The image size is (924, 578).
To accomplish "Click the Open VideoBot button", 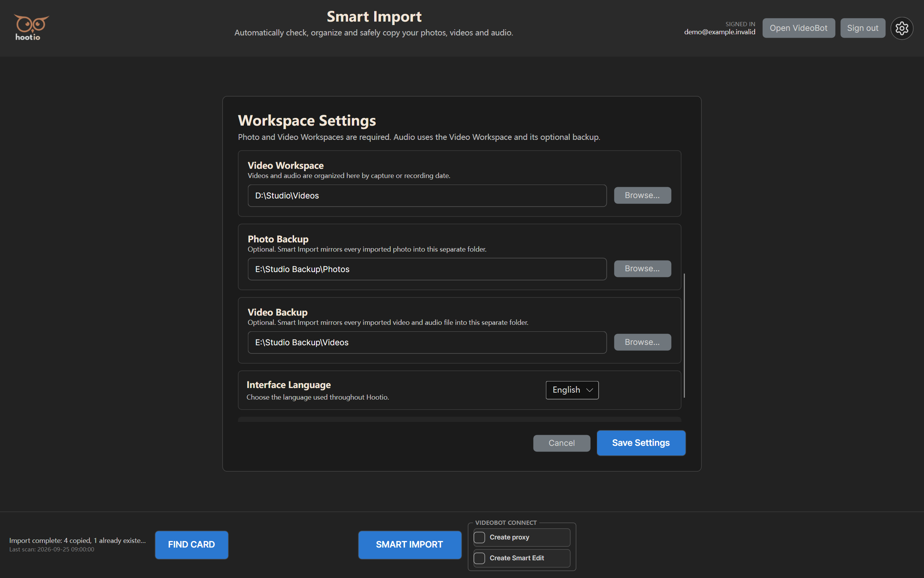I will 798,28.
